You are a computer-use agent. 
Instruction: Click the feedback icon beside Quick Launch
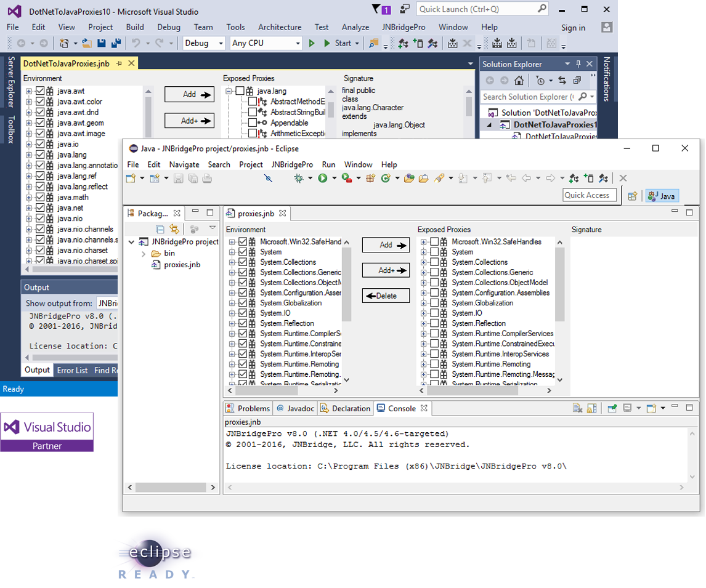point(405,9)
